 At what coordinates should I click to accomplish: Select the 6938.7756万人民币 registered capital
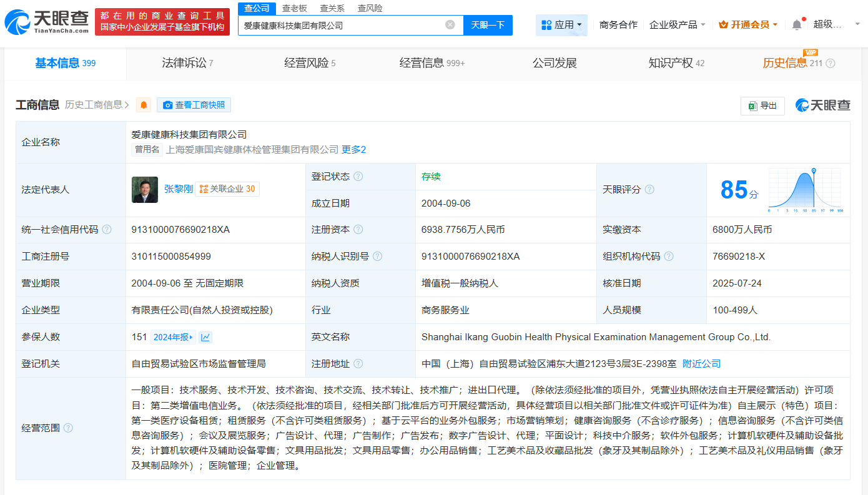click(x=463, y=230)
